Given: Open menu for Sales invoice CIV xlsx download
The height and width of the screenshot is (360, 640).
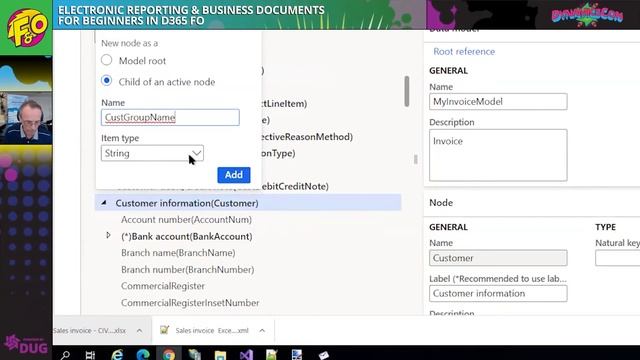Looking at the screenshot, I should (139, 331).
